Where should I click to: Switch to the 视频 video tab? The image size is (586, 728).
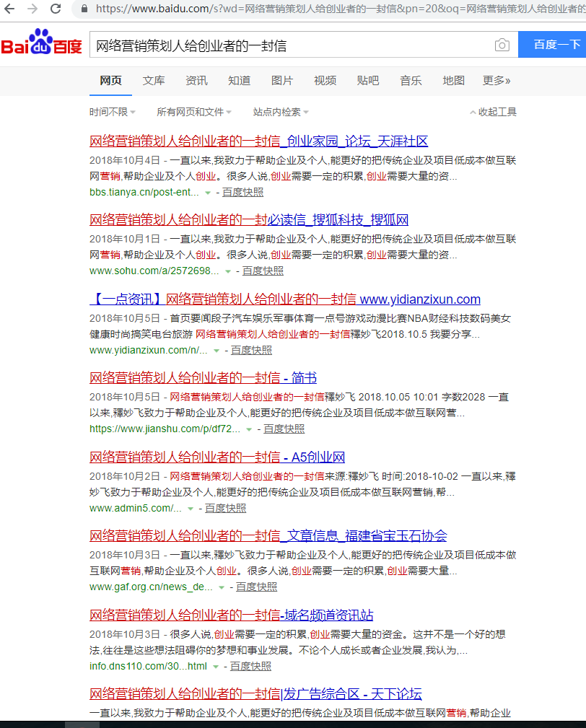coord(325,80)
